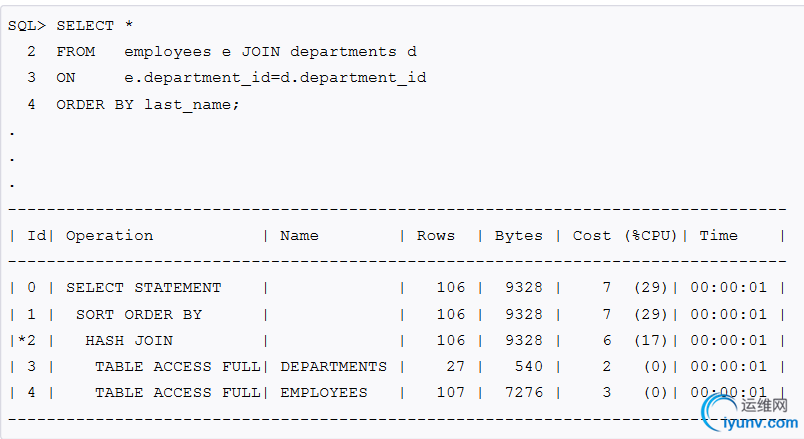
Task: Click the DEPARTMENTS table name
Action: tap(333, 366)
